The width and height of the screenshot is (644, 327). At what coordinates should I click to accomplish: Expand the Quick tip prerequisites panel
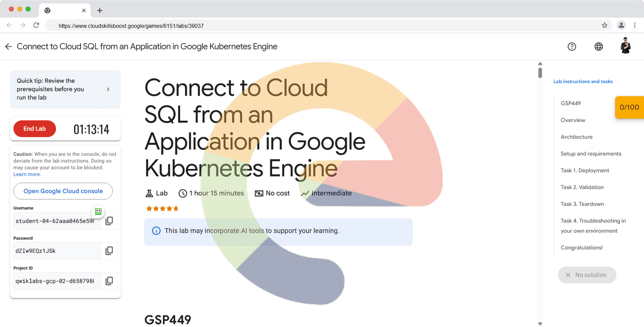(108, 89)
